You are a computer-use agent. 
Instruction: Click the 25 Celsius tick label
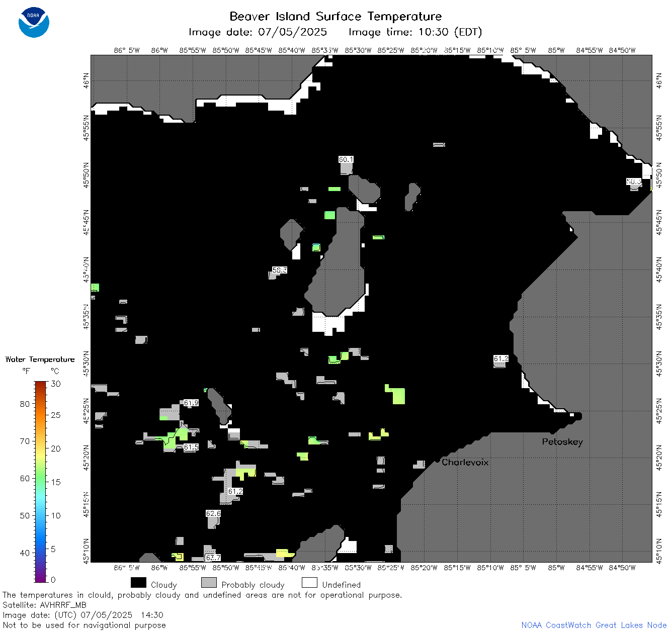coord(56,415)
